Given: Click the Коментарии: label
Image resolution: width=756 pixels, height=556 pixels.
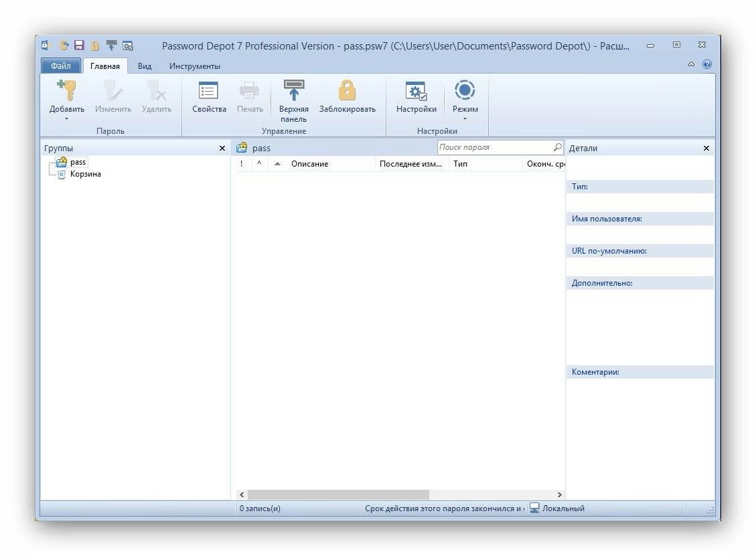Looking at the screenshot, I should pos(595,372).
